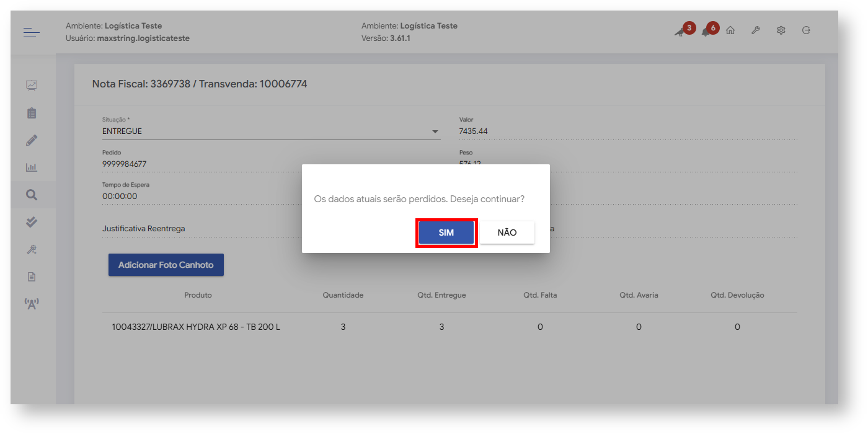Click the Valor field 7435.44
Viewport: 868px width, 434px height.
click(628, 131)
